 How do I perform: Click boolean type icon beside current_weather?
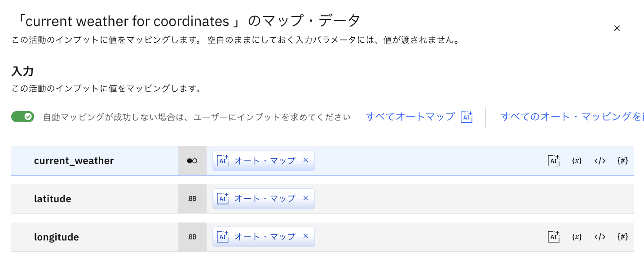192,160
